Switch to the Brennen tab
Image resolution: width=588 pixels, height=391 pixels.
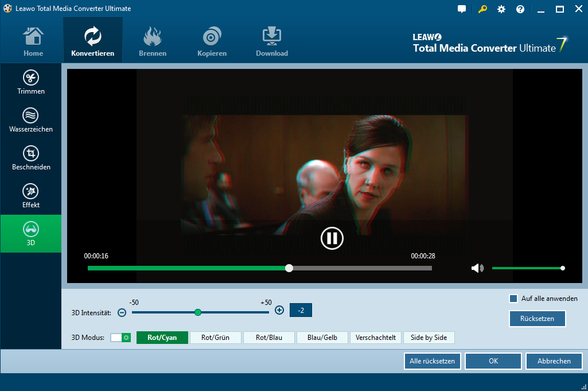[153, 41]
